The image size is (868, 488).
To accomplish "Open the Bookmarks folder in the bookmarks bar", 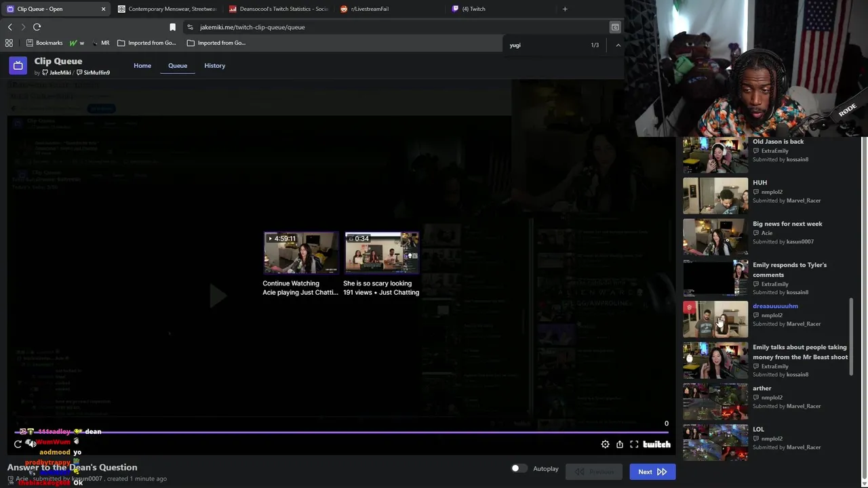I will pyautogui.click(x=44, y=43).
